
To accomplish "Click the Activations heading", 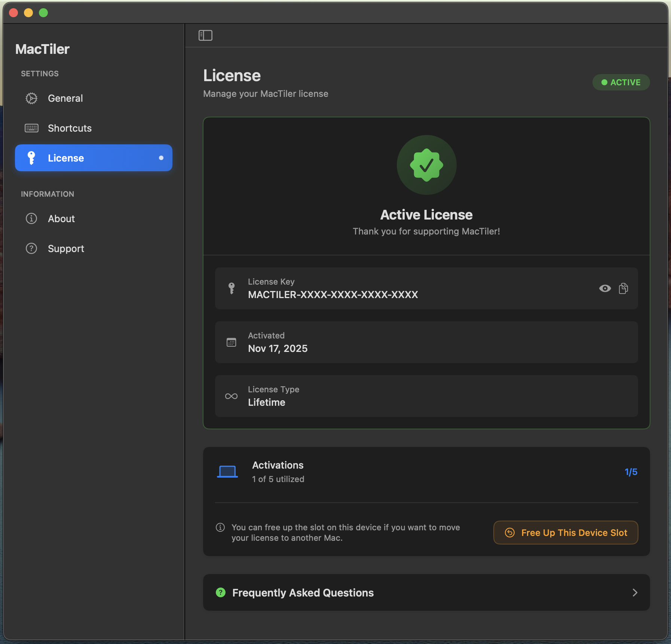I will 278,465.
